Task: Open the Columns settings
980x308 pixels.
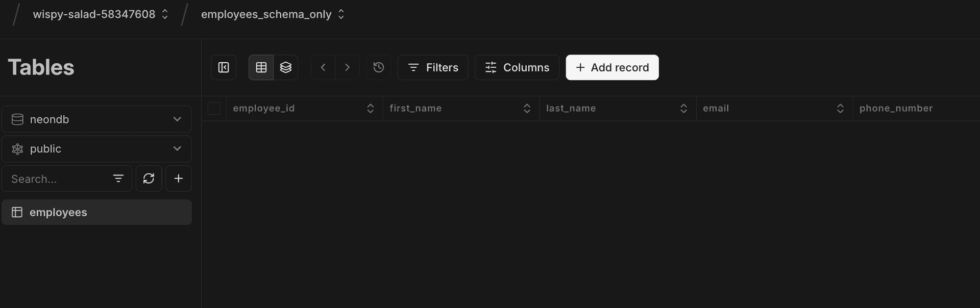Action: tap(517, 67)
